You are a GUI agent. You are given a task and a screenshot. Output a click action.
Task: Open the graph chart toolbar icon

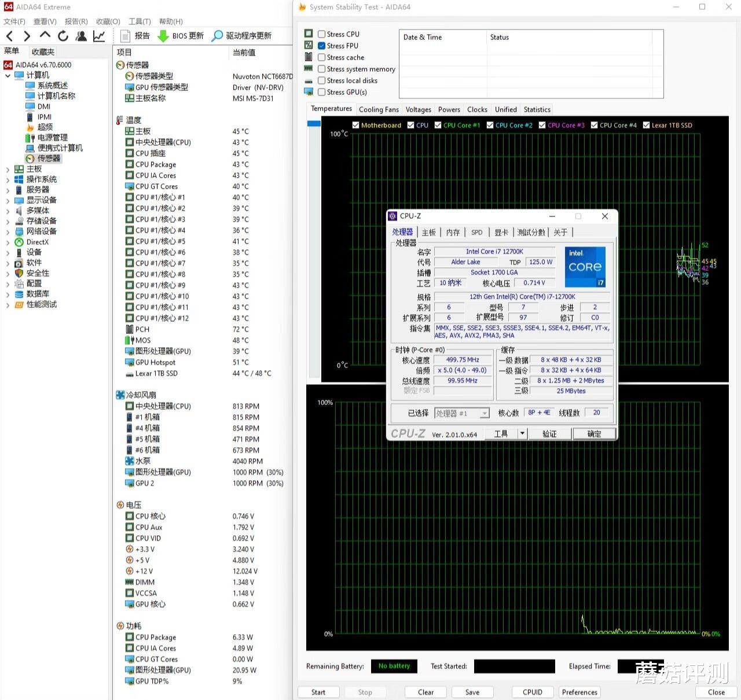99,36
